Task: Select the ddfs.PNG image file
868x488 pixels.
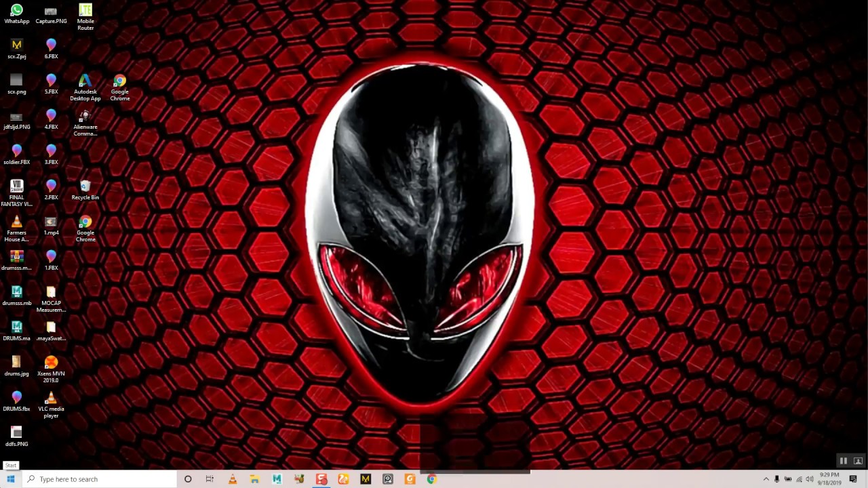Action: click(17, 437)
